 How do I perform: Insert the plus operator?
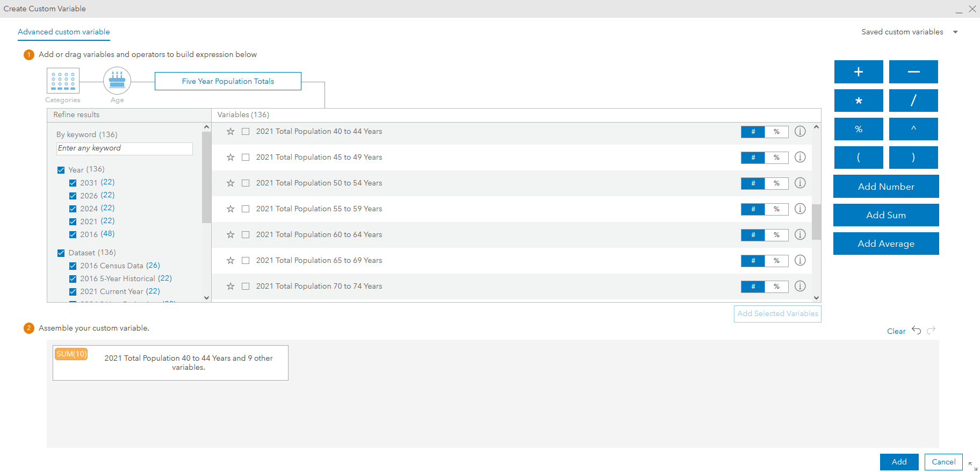[x=859, y=71]
